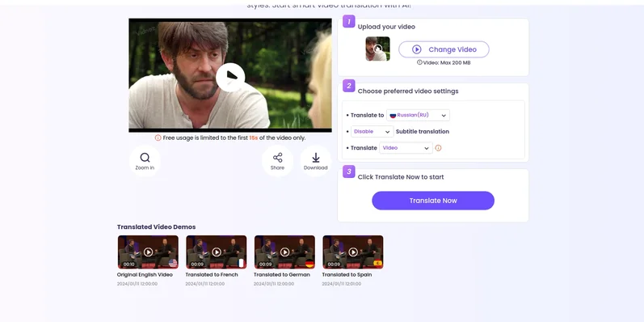
Task: Play the Translated to German demo
Action: tap(284, 252)
